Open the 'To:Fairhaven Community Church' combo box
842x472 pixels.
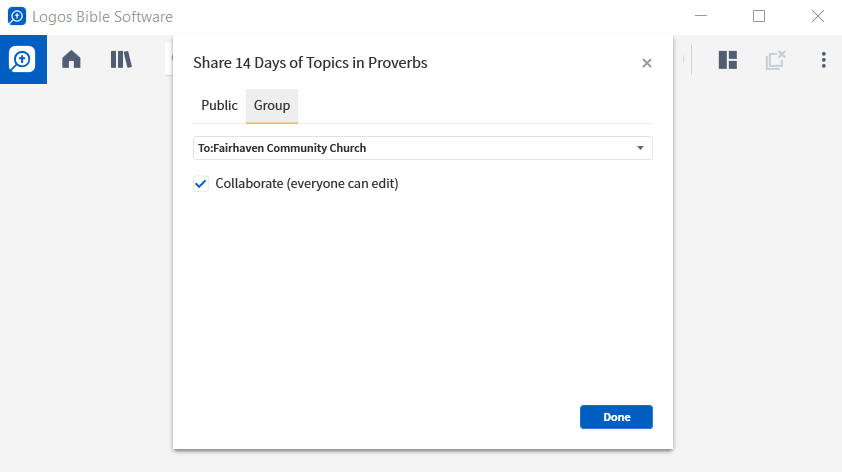[x=423, y=148]
